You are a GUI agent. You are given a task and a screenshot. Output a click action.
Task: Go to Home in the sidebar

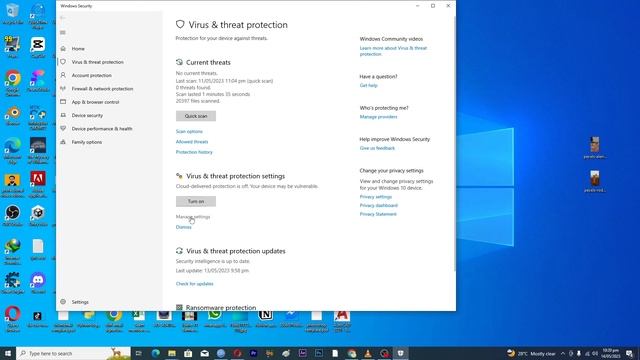78,49
